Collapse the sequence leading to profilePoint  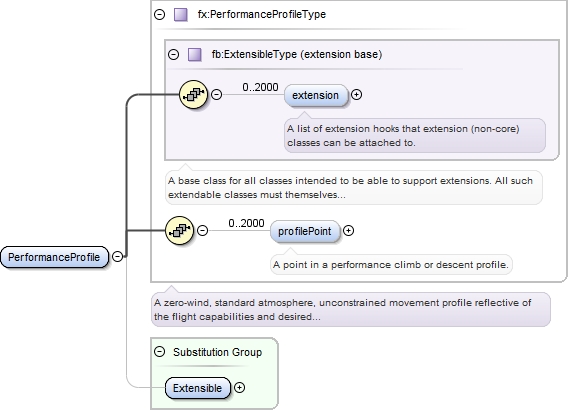click(x=202, y=230)
